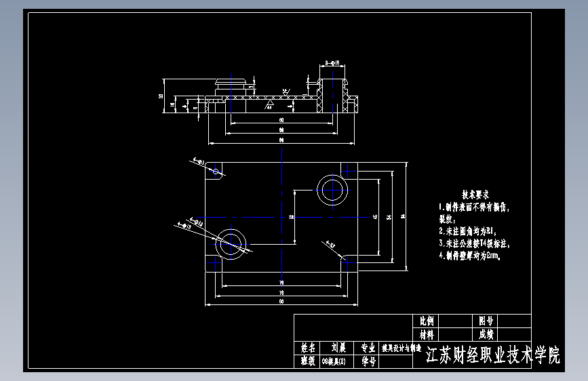588x381 pixels.
Task: Click the datum triangle symbol under section view
Action: click(269, 104)
